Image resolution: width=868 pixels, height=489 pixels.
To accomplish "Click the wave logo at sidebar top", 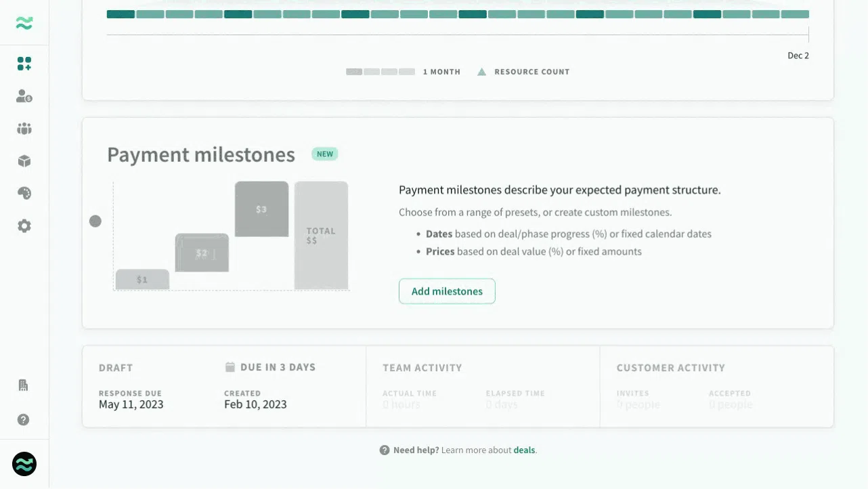I will (24, 23).
